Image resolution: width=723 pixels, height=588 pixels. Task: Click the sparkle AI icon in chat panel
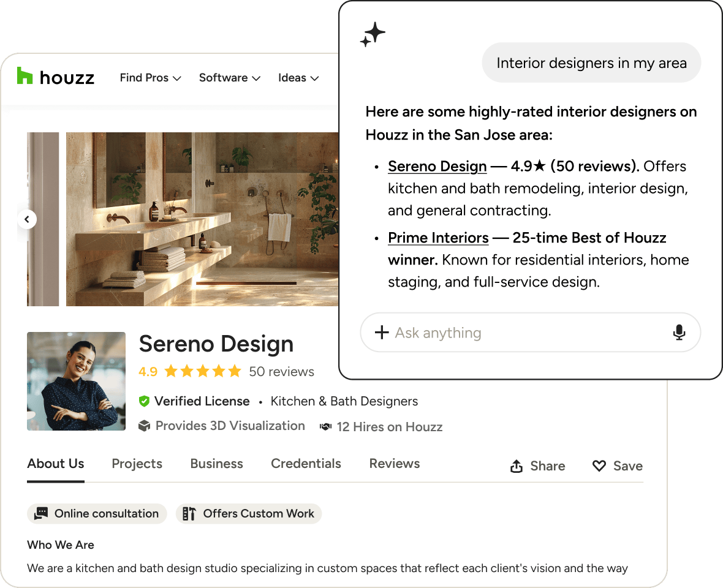pos(373,34)
